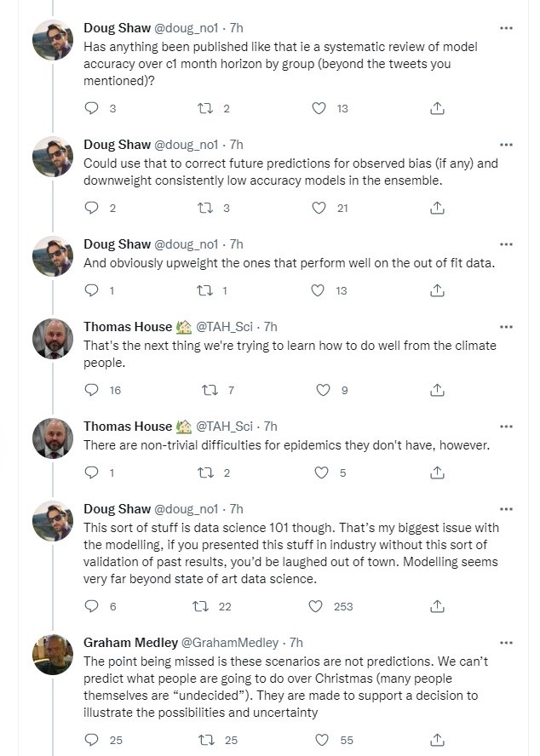
Task: Retweet the 'data science 101' tweet
Action: click(x=204, y=606)
